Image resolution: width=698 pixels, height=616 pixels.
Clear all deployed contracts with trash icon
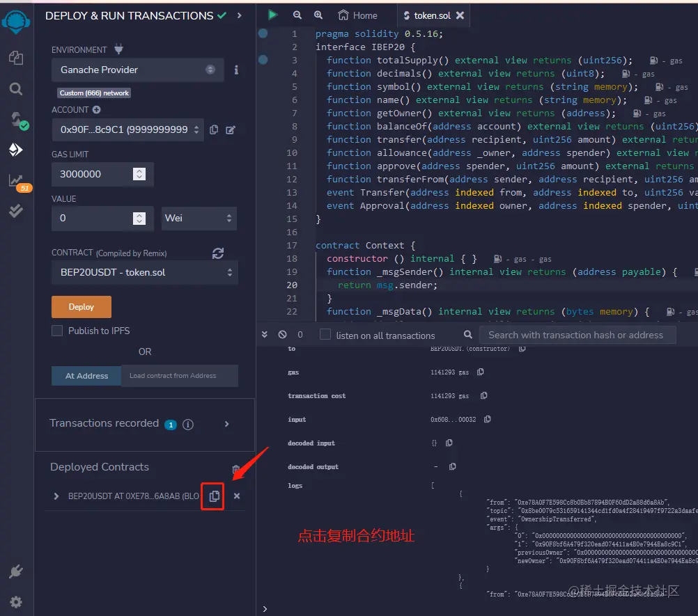pyautogui.click(x=236, y=468)
